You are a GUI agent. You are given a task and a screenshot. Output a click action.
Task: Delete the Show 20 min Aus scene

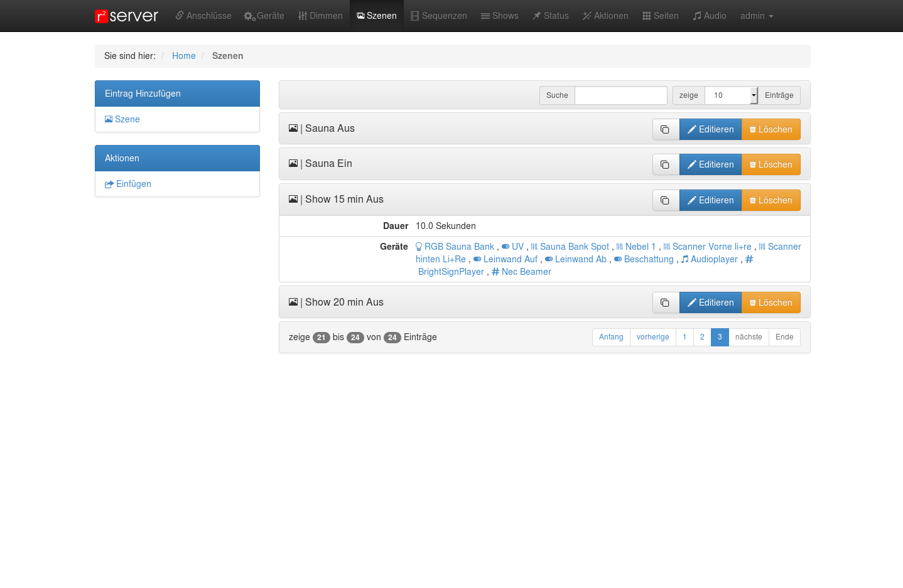(x=771, y=302)
